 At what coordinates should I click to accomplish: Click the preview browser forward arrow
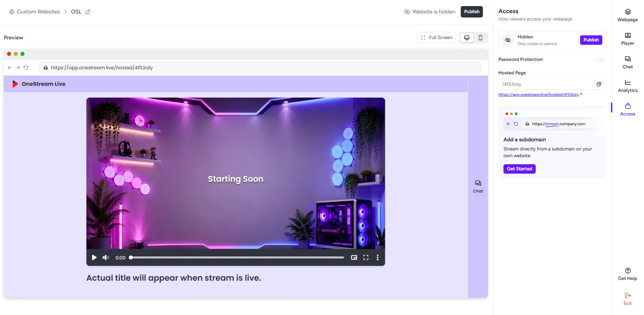18,68
